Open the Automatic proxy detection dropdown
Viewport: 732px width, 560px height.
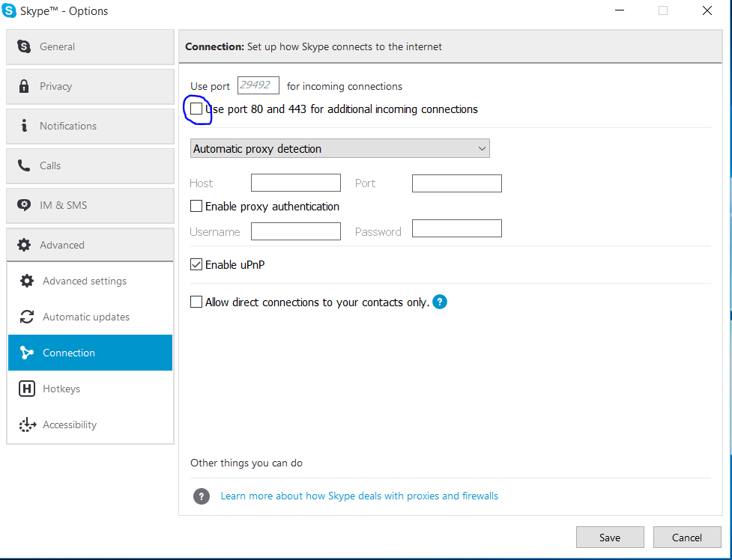pyautogui.click(x=339, y=149)
